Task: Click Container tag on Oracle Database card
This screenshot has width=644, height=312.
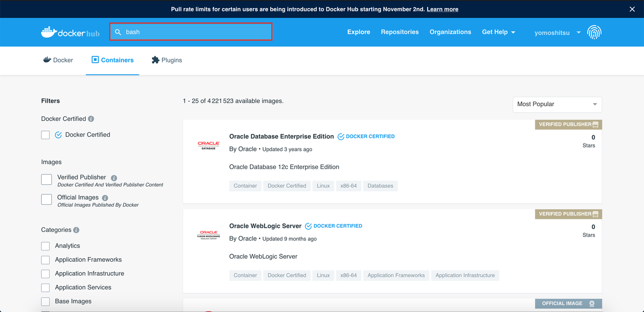Action: click(246, 186)
